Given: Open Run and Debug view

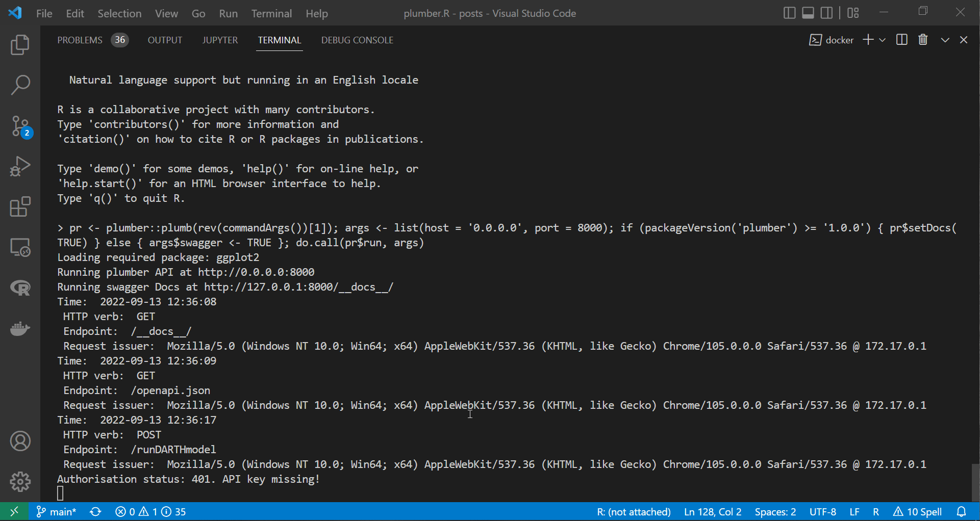Looking at the screenshot, I should [20, 166].
